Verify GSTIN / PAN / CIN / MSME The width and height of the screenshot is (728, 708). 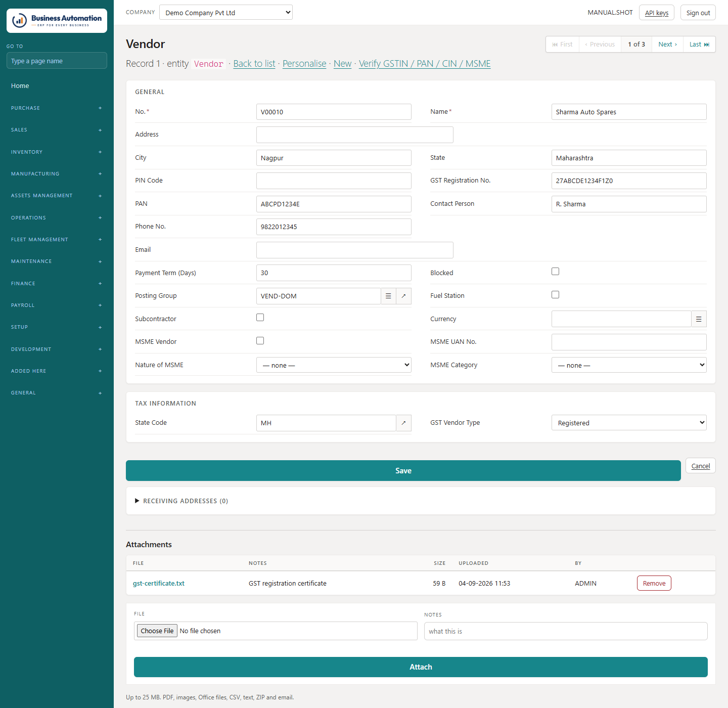[x=425, y=64]
